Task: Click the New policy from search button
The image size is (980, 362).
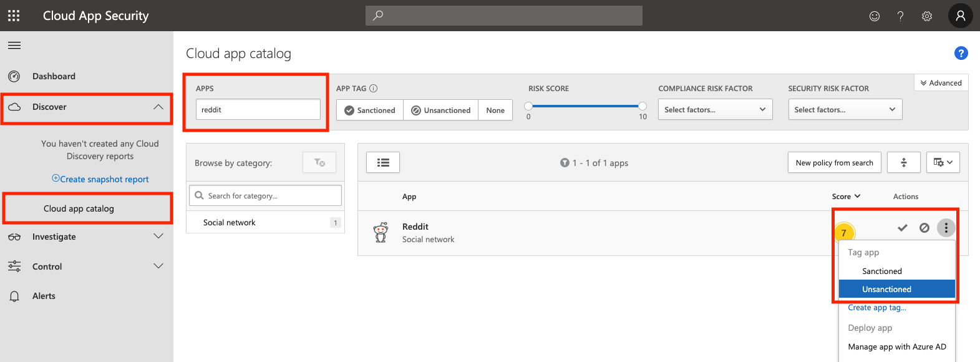Action: pyautogui.click(x=834, y=163)
